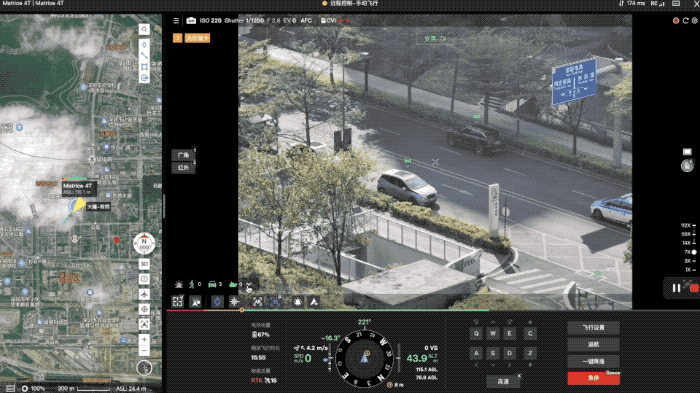Click the ISO 220 value
The width and height of the screenshot is (700, 393).
coord(210,21)
